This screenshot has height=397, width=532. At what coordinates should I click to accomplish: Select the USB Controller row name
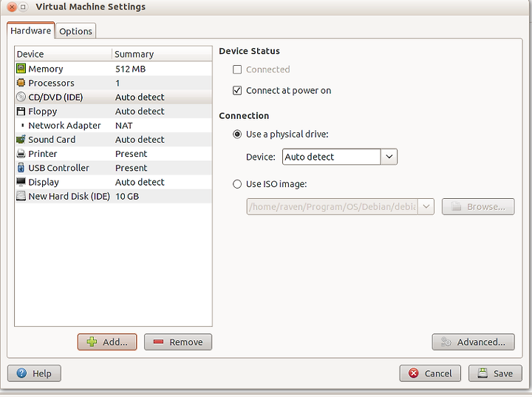pyautogui.click(x=58, y=168)
